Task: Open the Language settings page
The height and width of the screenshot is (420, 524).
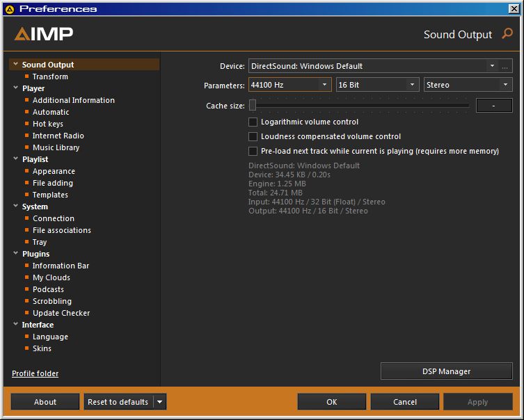Action: point(51,337)
